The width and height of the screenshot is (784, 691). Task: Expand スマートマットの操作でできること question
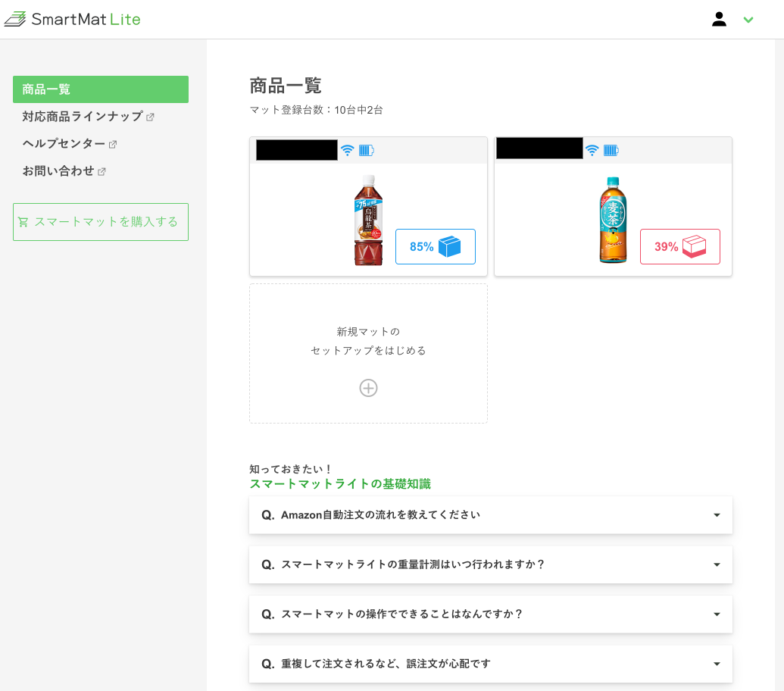pyautogui.click(x=491, y=614)
